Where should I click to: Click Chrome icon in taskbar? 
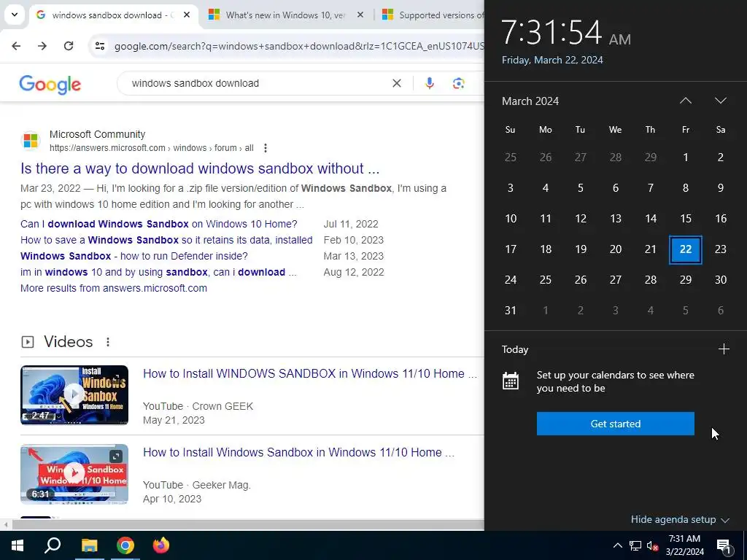(125, 545)
